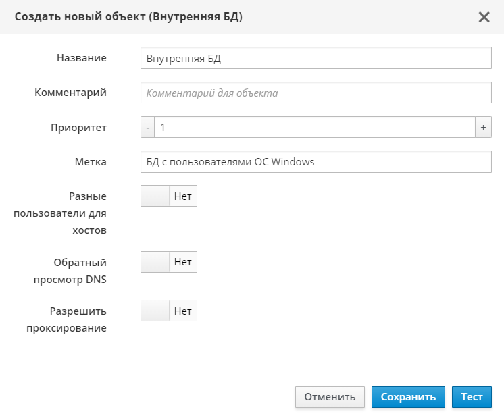Turn on the Разрешить проксирование switch
Viewport: 504px width, 420px height.
coord(168,311)
